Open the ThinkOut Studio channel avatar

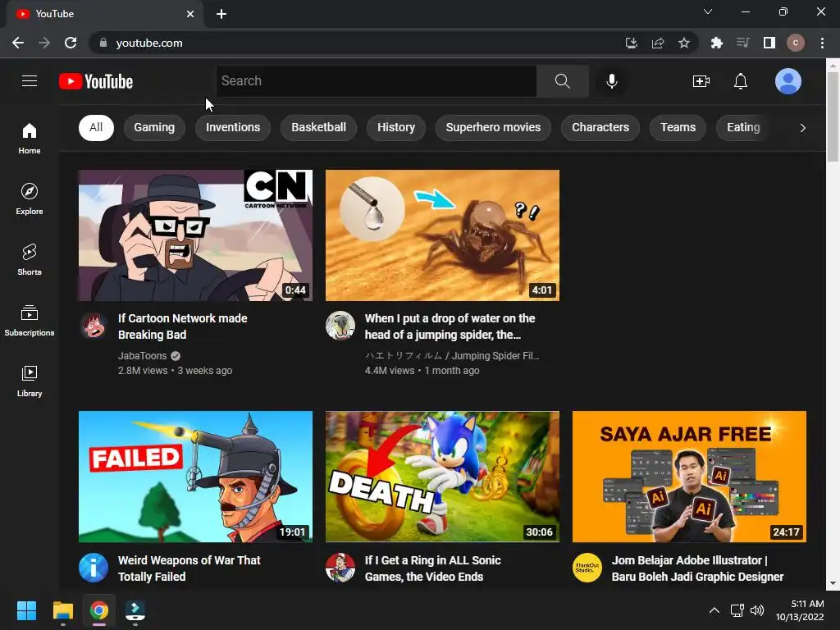(587, 568)
